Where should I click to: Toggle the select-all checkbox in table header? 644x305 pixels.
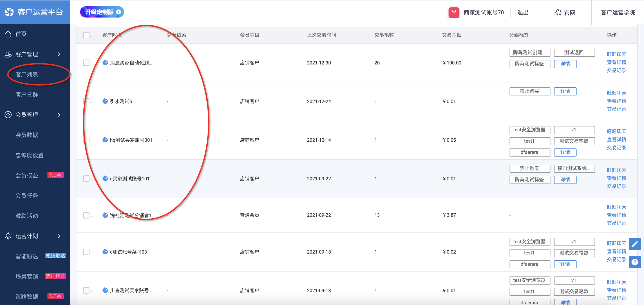click(x=86, y=35)
